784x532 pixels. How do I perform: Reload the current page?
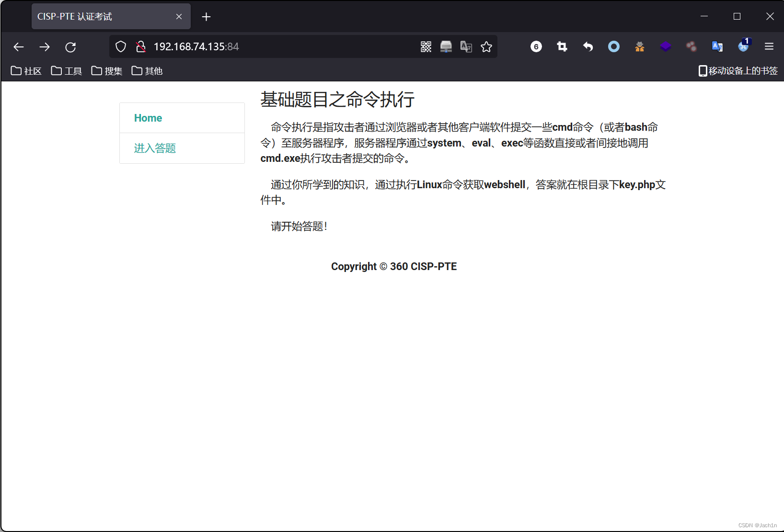click(x=70, y=47)
